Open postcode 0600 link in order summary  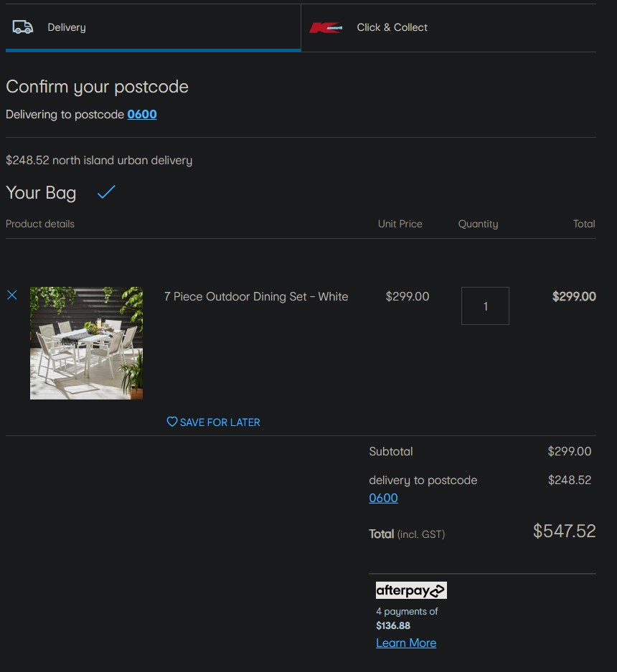pos(383,498)
